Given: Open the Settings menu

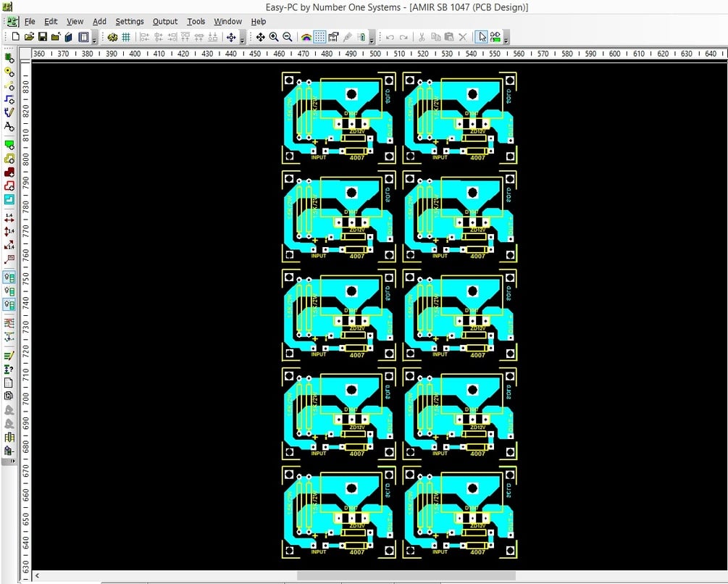Looking at the screenshot, I should (129, 21).
